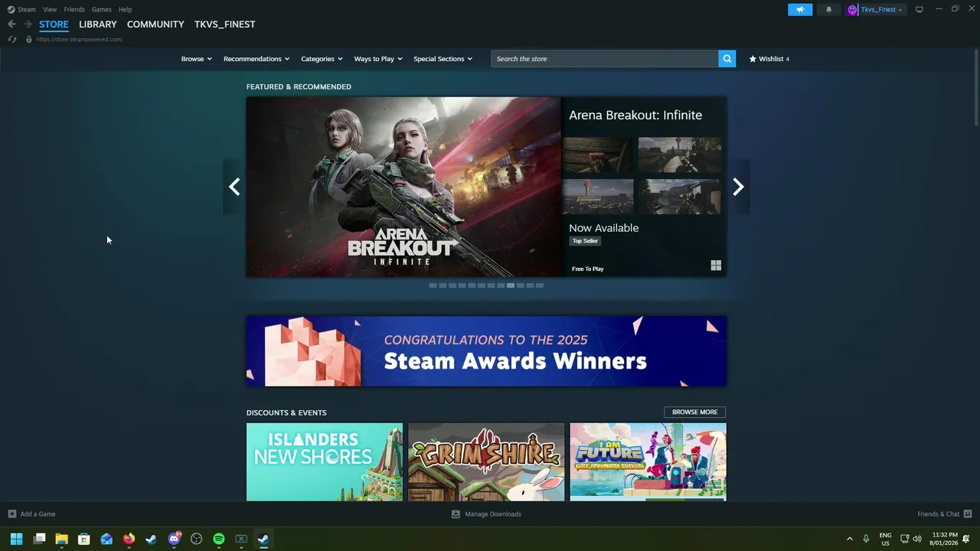The width and height of the screenshot is (980, 551).
Task: Open the Grimshire event card
Action: coord(486,462)
